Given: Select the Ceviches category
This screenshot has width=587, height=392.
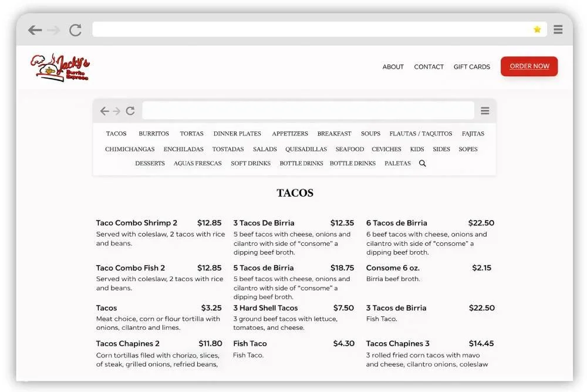Looking at the screenshot, I should coord(386,149).
